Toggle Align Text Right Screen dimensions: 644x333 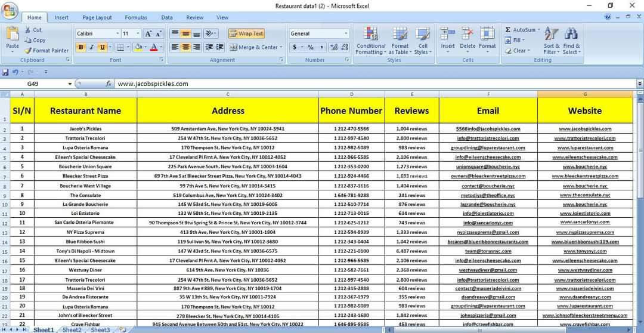196,47
